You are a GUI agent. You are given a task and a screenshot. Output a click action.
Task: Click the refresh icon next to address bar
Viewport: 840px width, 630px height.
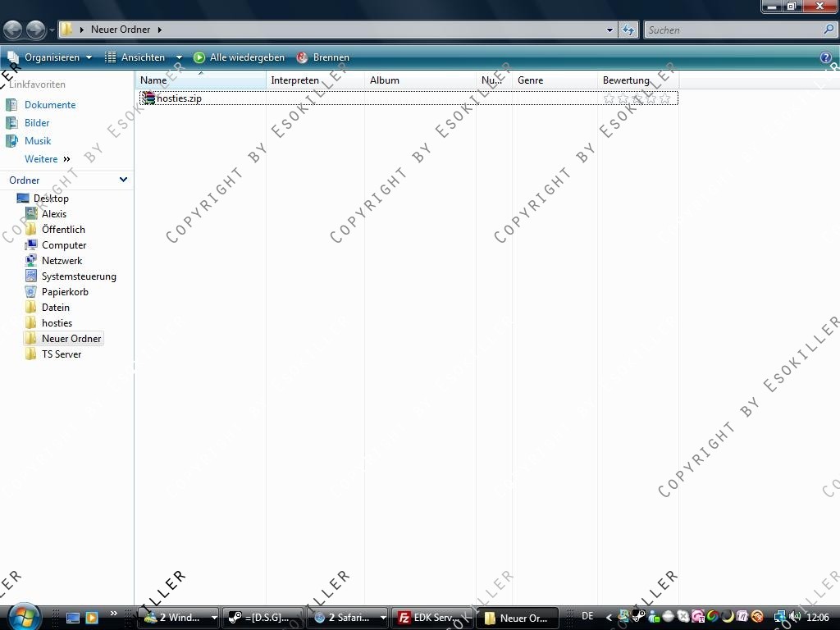(x=628, y=30)
